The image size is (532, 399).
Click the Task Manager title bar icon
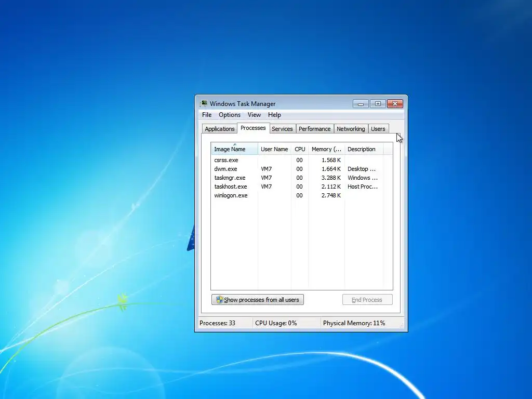[204, 103]
